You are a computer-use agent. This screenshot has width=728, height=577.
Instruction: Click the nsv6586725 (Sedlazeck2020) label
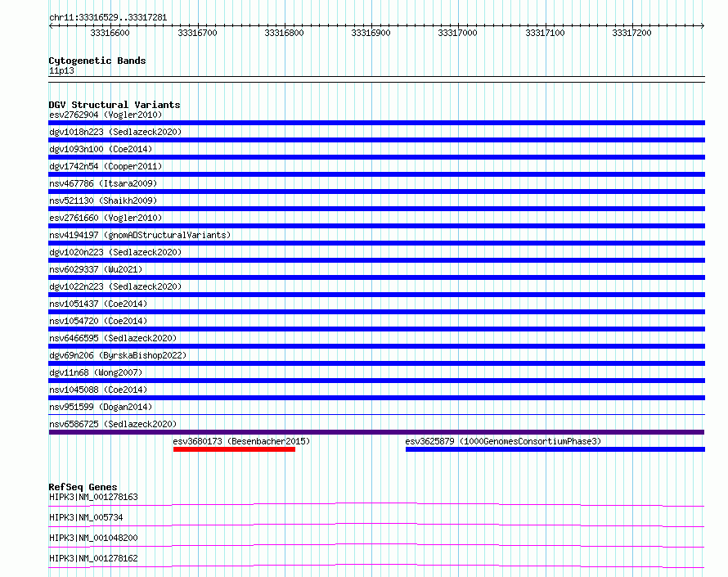tap(113, 424)
